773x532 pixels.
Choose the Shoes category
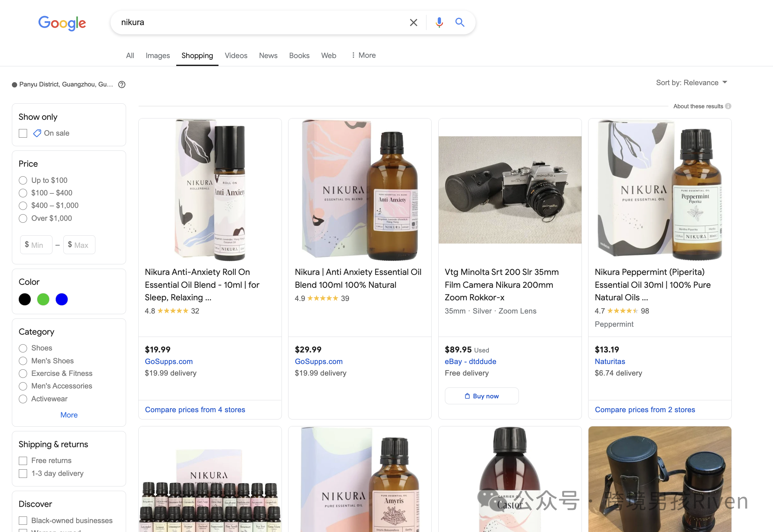[x=23, y=348]
